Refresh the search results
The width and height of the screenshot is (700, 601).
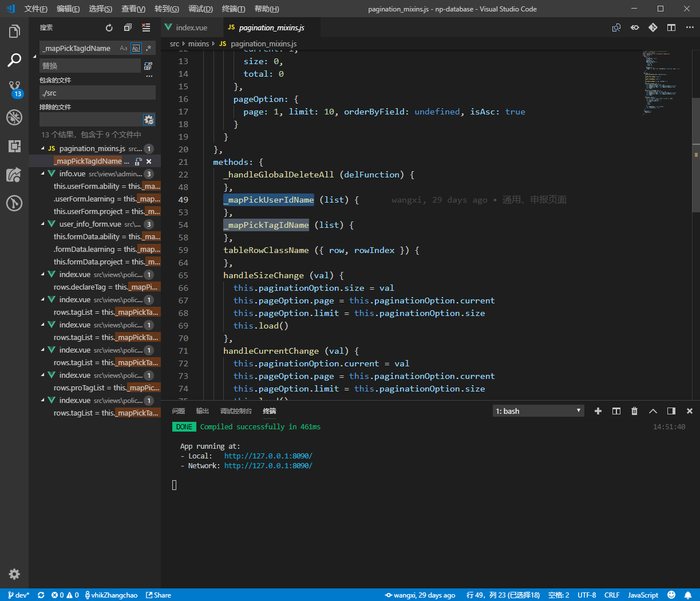tap(109, 27)
